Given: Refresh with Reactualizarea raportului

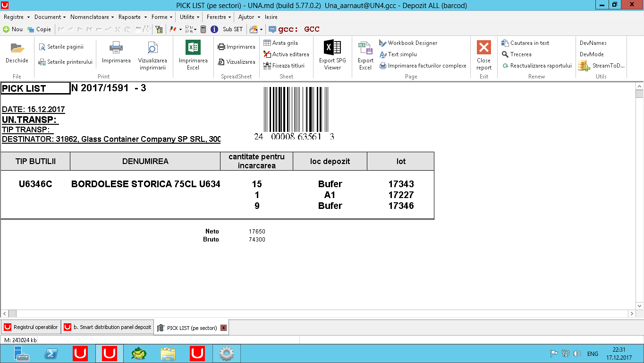Looking at the screenshot, I should pyautogui.click(x=537, y=66).
